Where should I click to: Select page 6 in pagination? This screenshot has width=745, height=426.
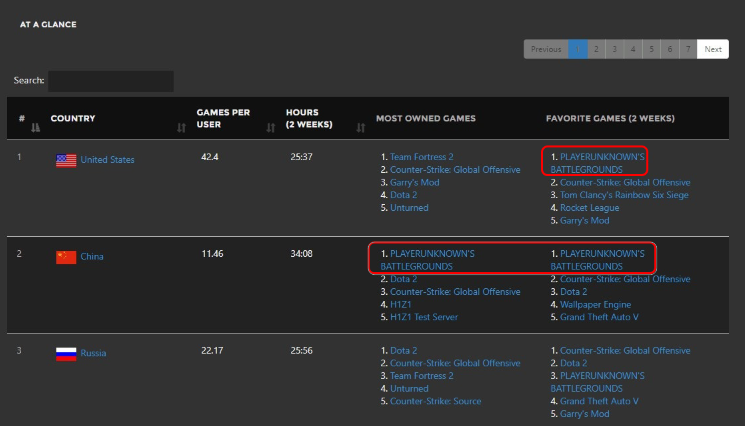670,49
